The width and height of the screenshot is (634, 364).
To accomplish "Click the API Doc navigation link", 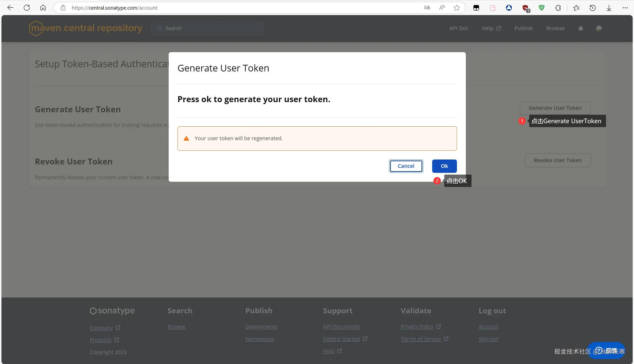I will [x=459, y=28].
